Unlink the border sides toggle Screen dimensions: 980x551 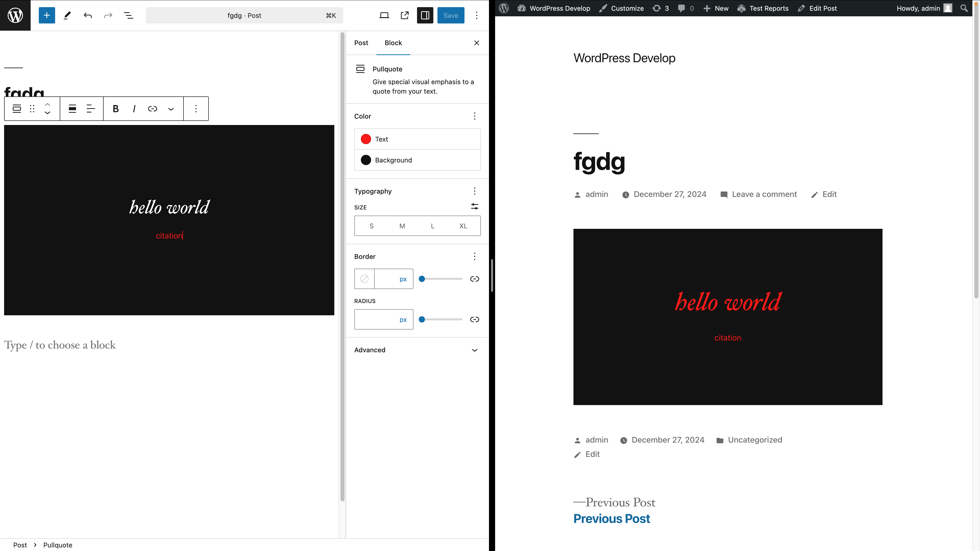point(474,279)
